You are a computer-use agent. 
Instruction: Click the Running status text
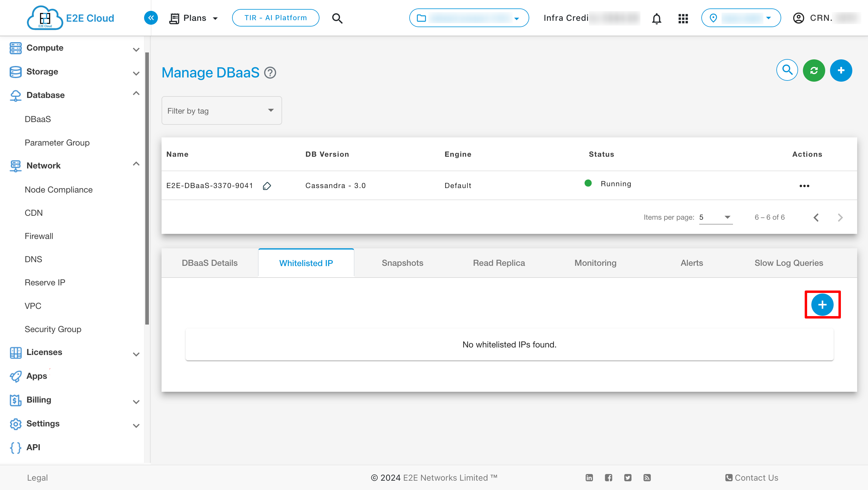point(616,184)
